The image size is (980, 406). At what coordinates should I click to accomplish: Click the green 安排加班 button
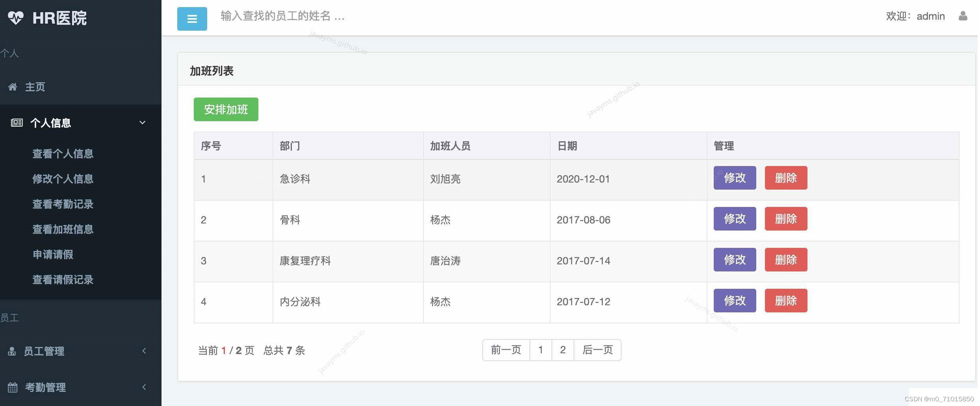226,109
